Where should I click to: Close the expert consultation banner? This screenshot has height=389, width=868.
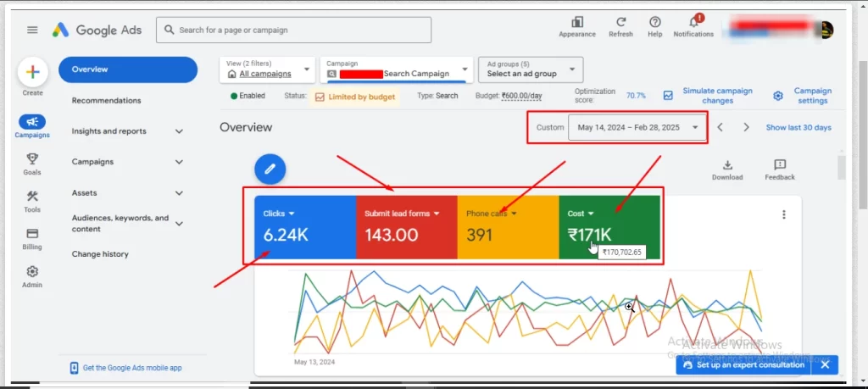pos(825,365)
